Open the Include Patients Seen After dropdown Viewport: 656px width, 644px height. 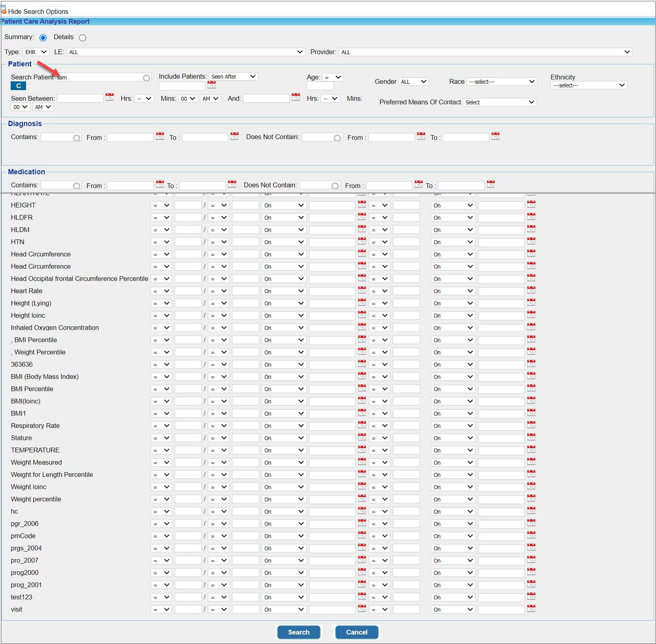[x=233, y=77]
